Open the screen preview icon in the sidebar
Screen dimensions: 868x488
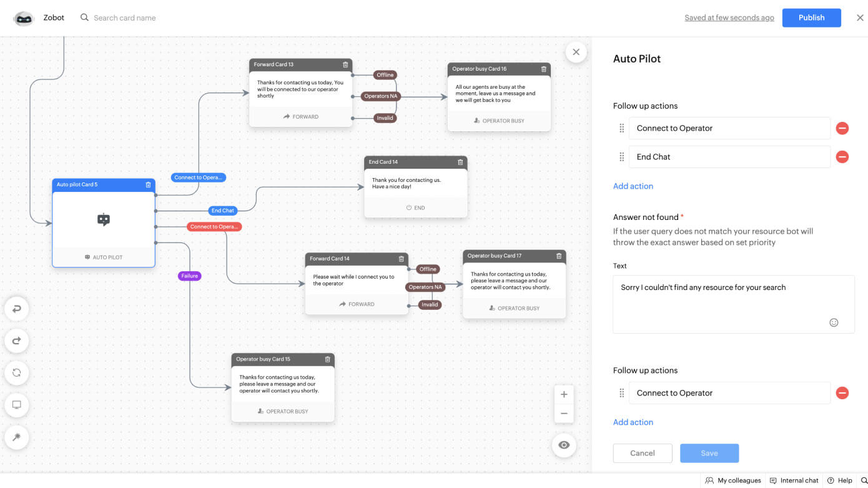coord(16,405)
